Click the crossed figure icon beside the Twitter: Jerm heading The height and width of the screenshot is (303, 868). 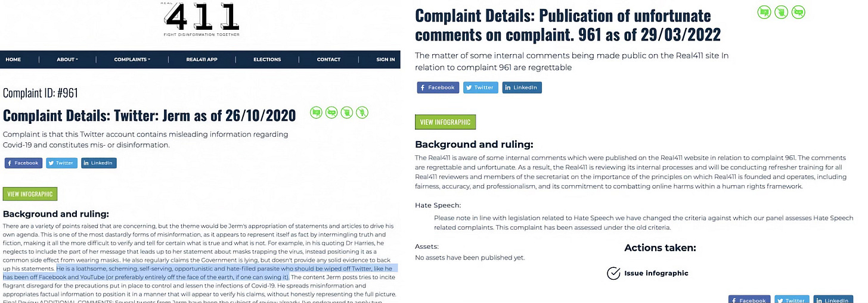pos(362,112)
